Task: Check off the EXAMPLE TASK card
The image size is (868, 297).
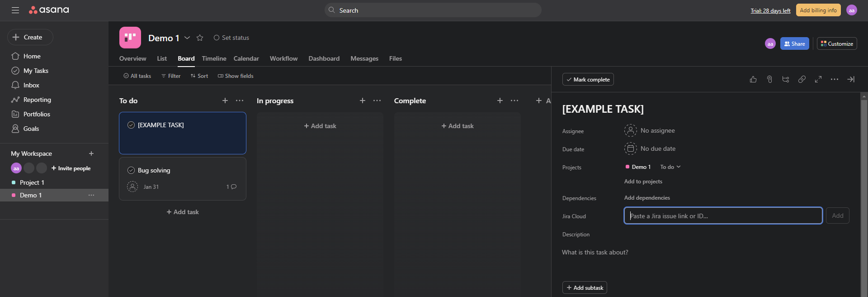Action: [131, 125]
